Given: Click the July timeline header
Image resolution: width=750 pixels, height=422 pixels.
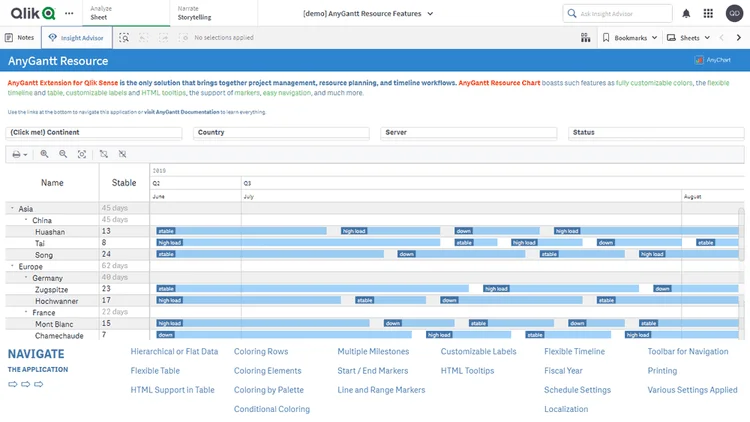Looking at the screenshot, I should coord(461,197).
